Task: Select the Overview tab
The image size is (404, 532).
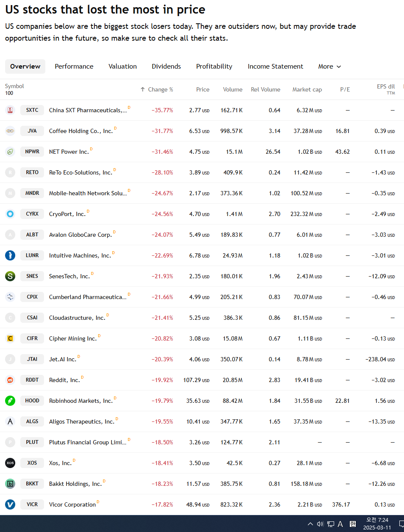Action: tap(25, 66)
